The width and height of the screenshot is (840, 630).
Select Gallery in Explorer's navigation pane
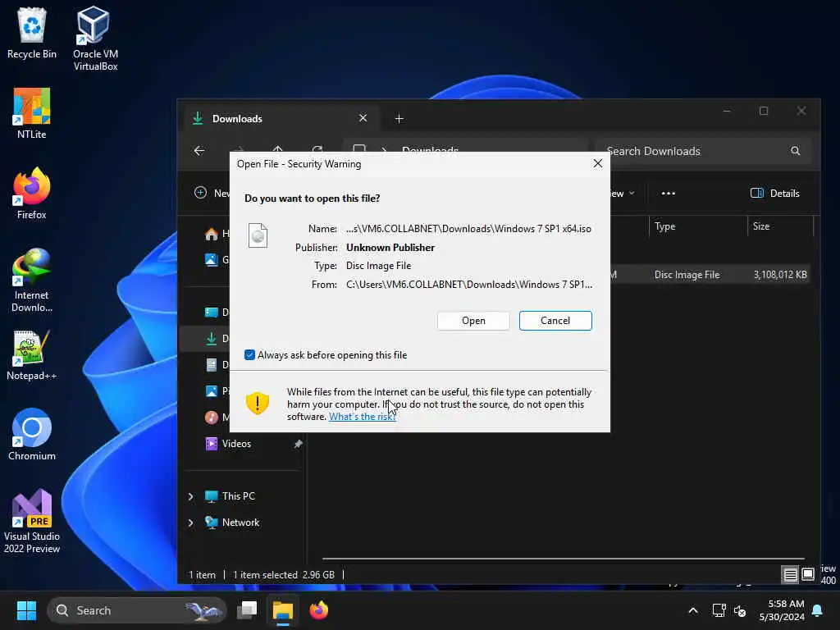[x=217, y=260]
